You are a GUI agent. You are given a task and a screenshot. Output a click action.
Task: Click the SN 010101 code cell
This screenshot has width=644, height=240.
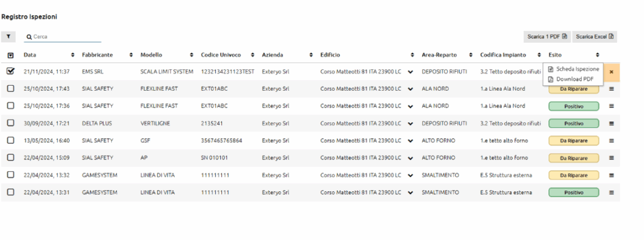click(x=214, y=158)
